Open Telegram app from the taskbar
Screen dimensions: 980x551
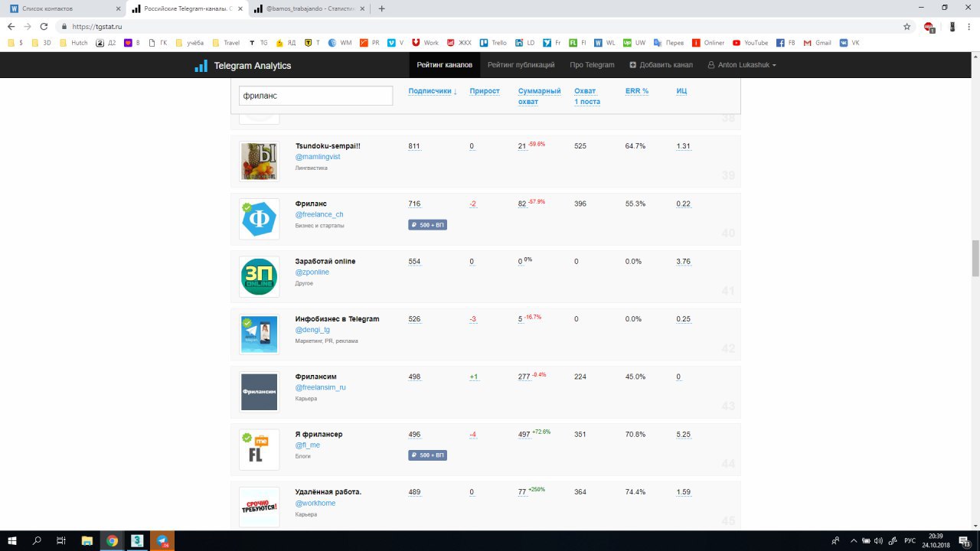pos(162,540)
